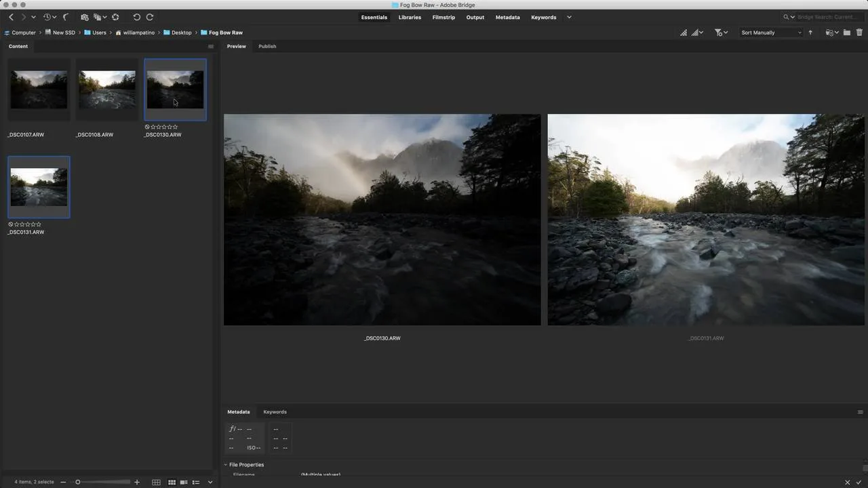The height and width of the screenshot is (488, 868).
Task: Create a new folder
Action: point(847,33)
